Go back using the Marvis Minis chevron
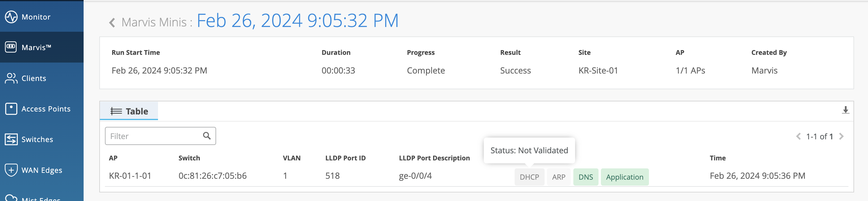This screenshot has width=868, height=201. [x=112, y=23]
